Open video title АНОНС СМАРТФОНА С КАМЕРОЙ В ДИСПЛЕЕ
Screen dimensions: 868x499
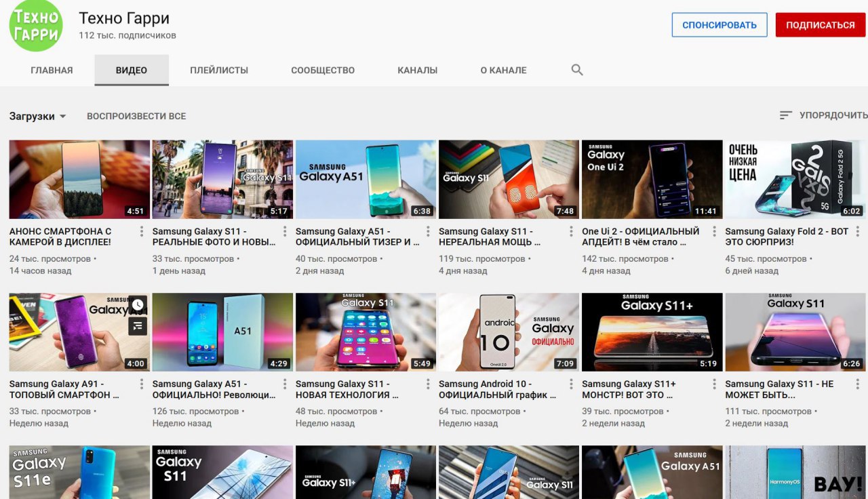pos(60,237)
